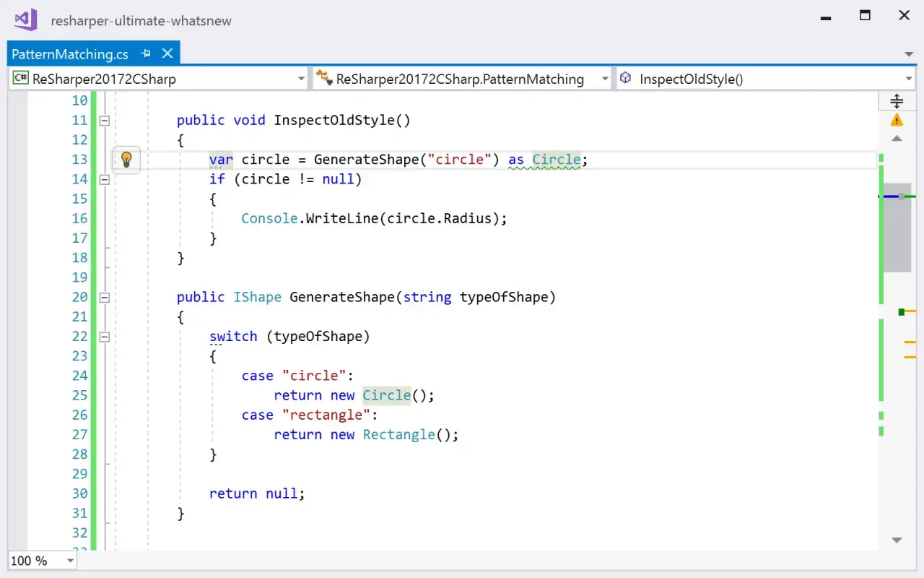
Task: Click the word InspectOldStyle in the code
Action: pos(334,120)
